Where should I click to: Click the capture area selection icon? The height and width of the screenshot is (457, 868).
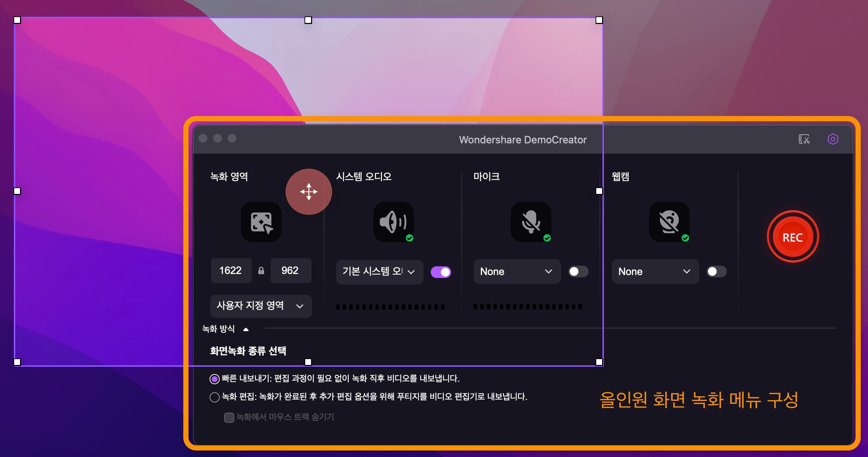[261, 222]
